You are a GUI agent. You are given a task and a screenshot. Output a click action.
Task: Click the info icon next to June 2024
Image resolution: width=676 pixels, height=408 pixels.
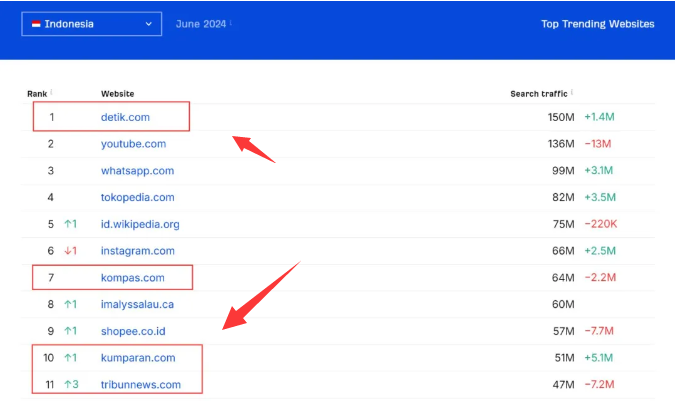coord(231,22)
